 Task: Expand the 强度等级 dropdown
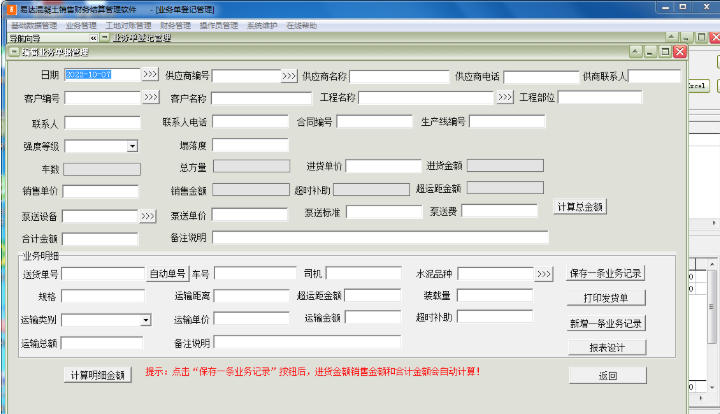point(132,146)
